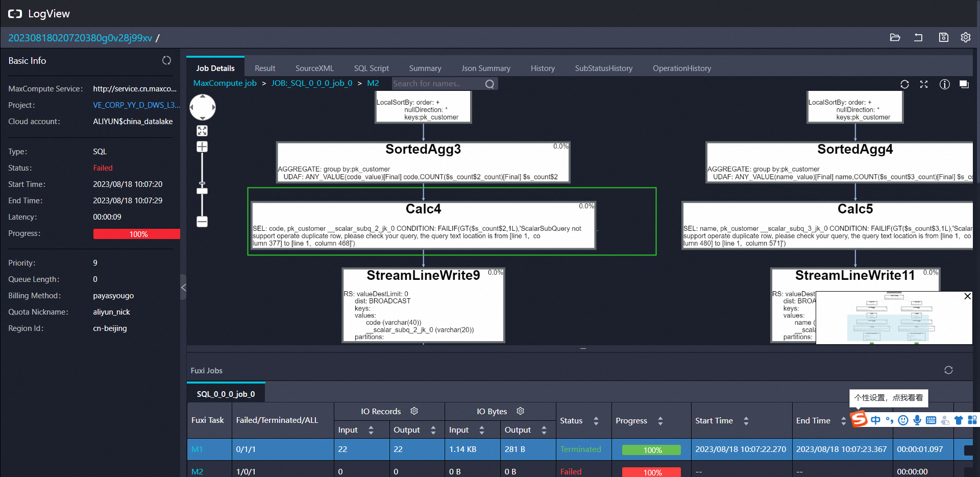Sort by IO Records Output column

[433, 430]
